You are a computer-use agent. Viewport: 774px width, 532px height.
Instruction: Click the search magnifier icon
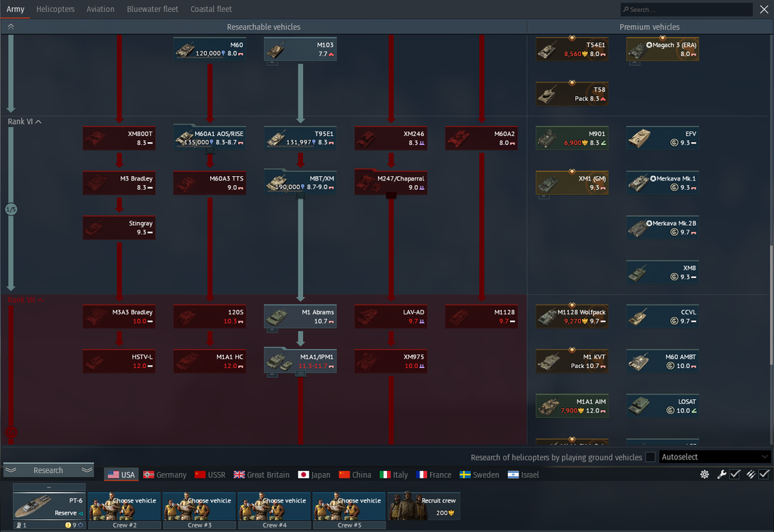626,9
